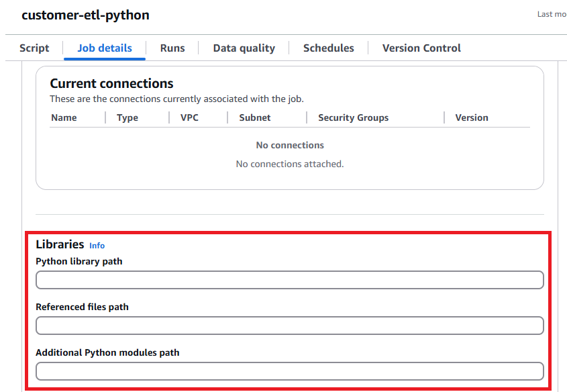This screenshot has height=392, width=567.
Task: Click into Additional Python modules path field
Action: (x=289, y=371)
